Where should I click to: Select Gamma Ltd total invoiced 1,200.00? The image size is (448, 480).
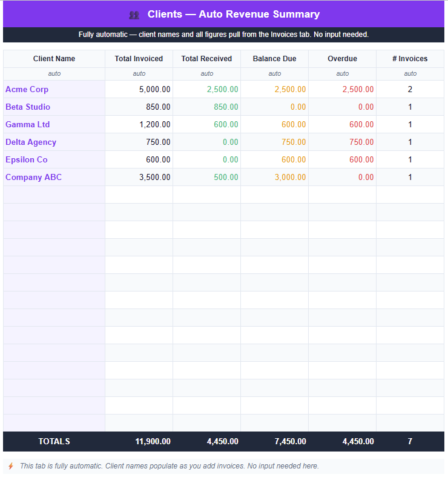tap(155, 125)
